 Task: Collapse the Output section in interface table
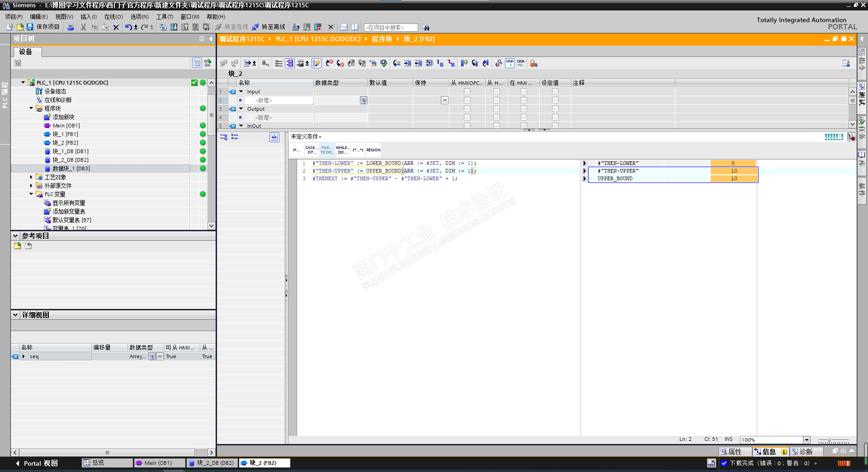241,109
